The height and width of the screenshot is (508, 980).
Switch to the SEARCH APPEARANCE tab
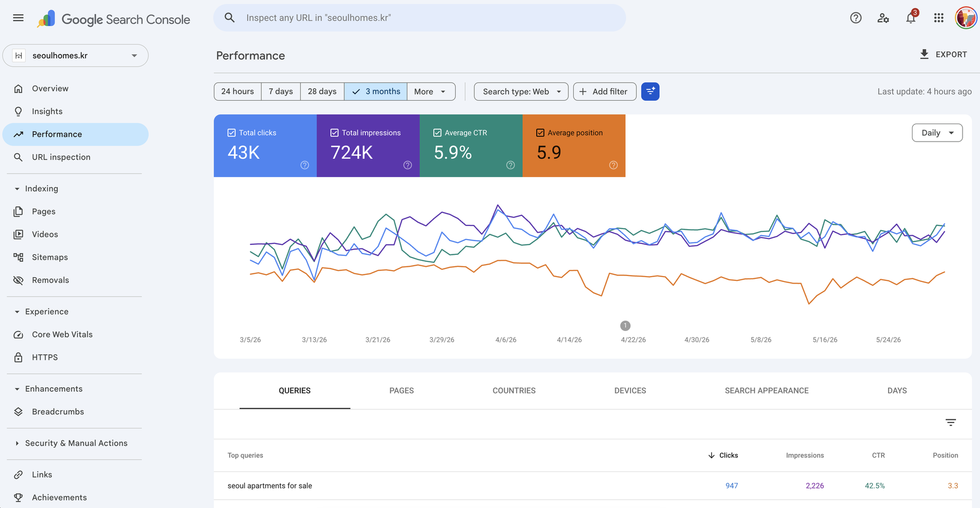(x=767, y=391)
